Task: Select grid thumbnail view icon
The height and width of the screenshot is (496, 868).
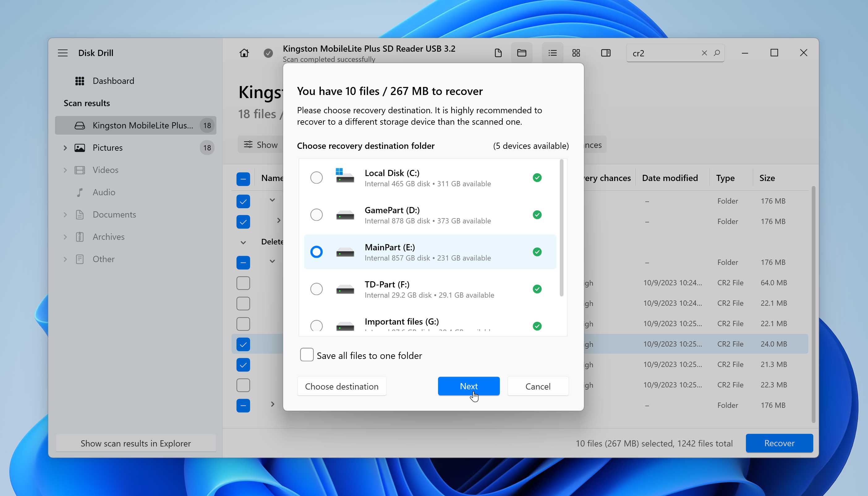Action: coord(576,53)
